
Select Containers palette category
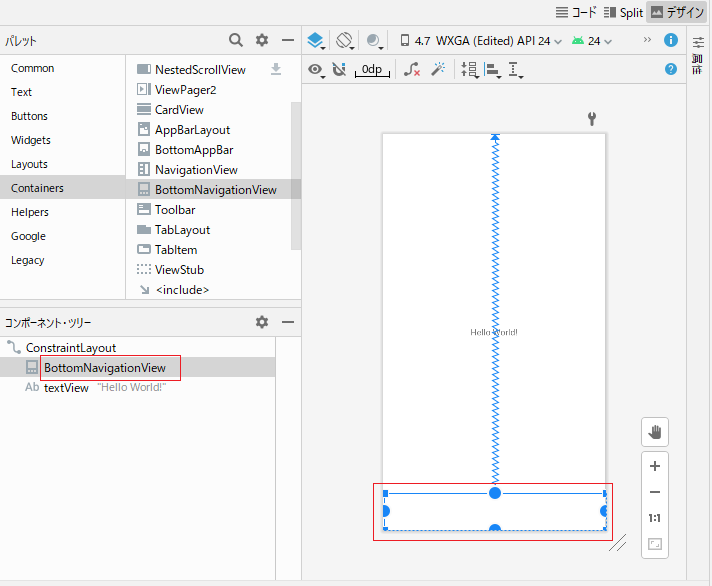point(62,188)
